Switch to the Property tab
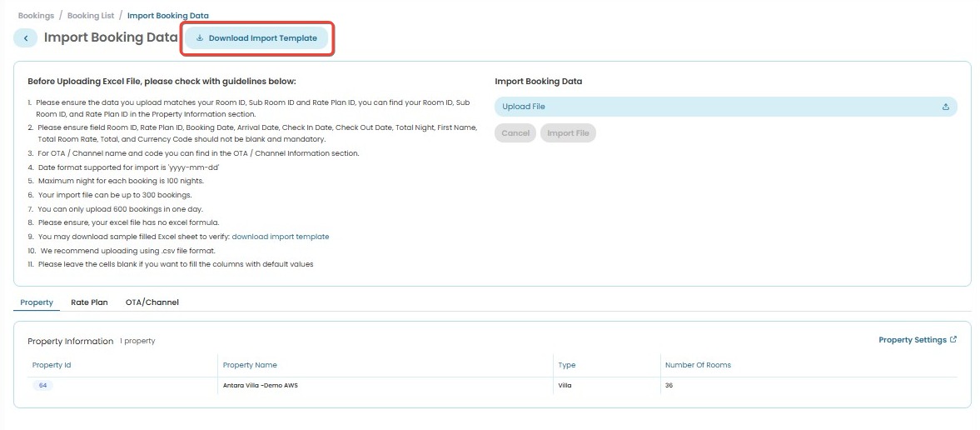 pos(37,302)
